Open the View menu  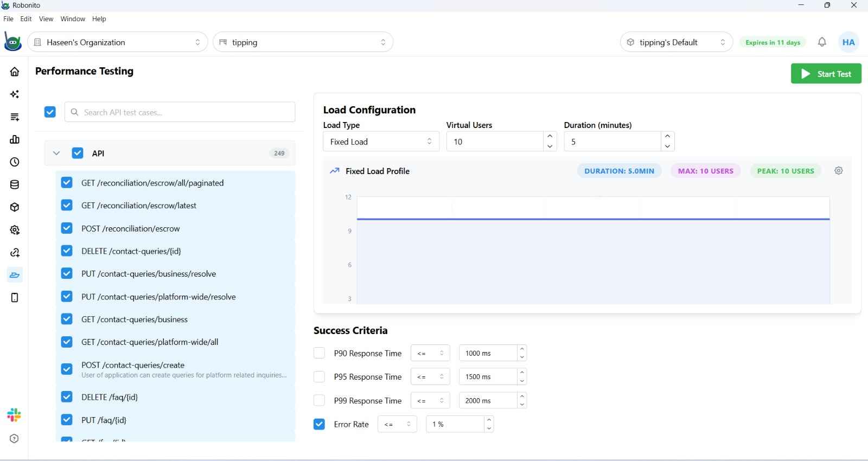[x=46, y=18]
